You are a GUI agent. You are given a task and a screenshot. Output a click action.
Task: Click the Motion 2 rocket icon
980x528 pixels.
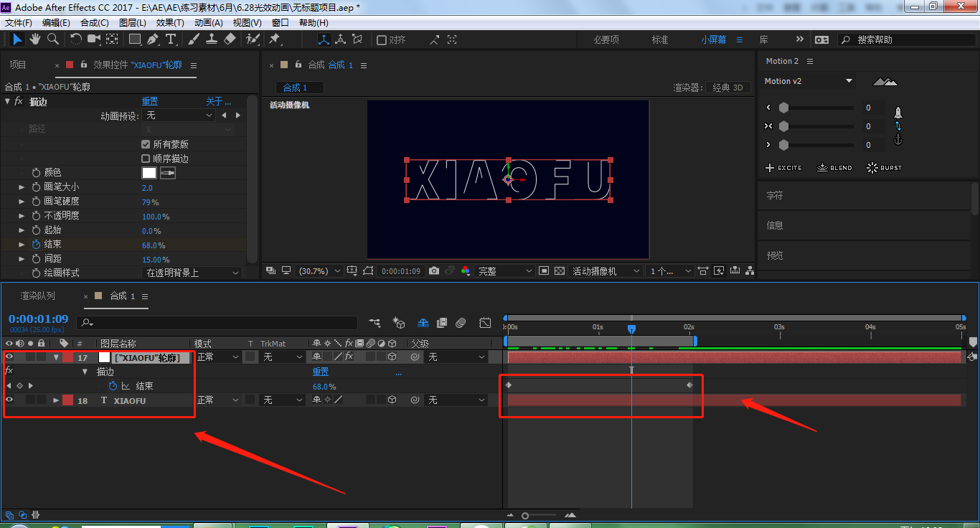click(897, 113)
